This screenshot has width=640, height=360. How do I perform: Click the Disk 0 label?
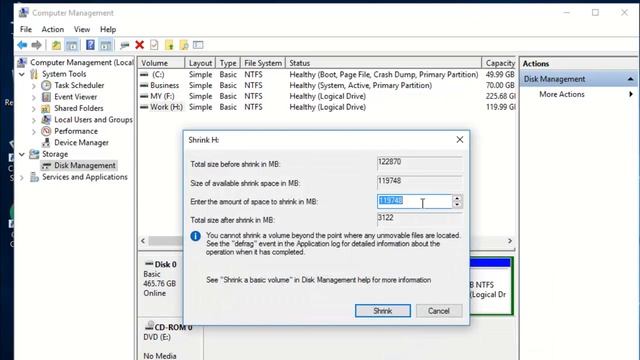click(x=165, y=264)
